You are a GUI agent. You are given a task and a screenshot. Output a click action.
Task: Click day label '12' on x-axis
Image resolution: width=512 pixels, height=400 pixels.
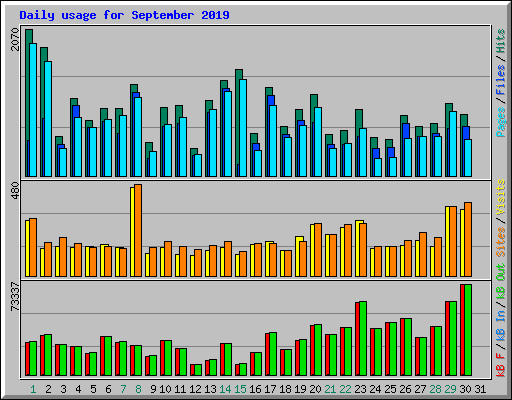(195, 389)
